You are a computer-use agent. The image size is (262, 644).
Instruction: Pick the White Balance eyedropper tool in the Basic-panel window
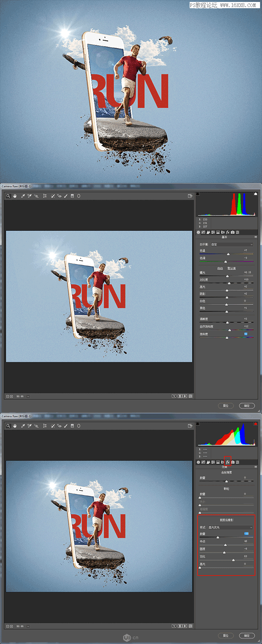[x=23, y=196]
